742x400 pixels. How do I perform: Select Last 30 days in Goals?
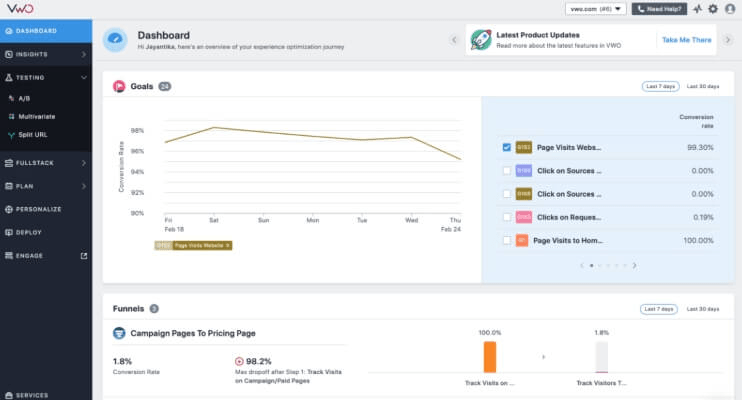tap(703, 86)
